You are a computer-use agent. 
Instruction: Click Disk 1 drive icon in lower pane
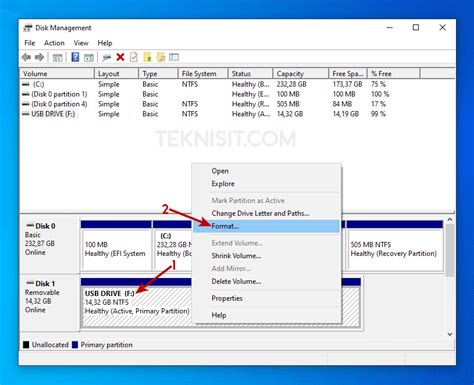point(30,283)
